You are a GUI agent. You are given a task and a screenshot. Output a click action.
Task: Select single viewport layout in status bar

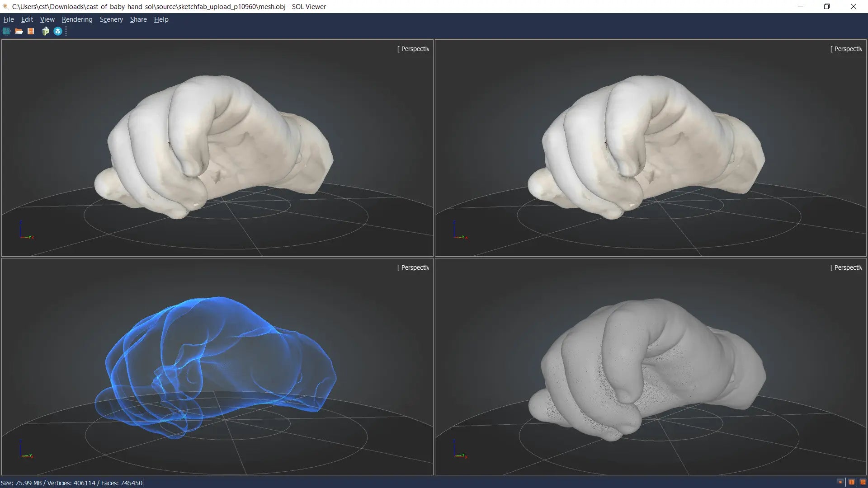pos(840,482)
